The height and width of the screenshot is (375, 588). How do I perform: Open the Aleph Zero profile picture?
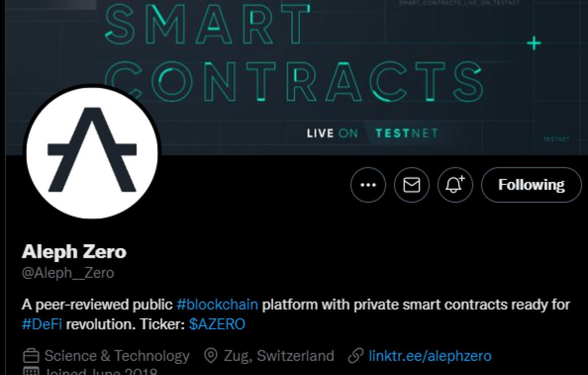tap(92, 152)
